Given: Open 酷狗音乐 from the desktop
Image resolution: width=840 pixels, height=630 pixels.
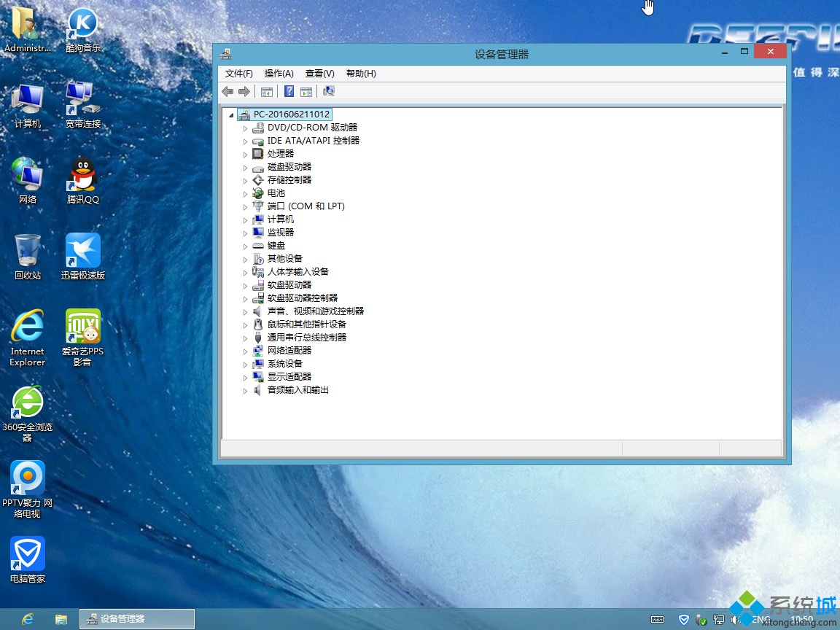Looking at the screenshot, I should [x=82, y=22].
